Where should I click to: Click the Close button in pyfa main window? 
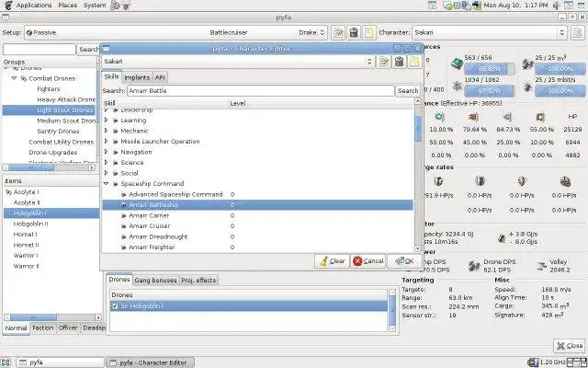(x=570, y=346)
